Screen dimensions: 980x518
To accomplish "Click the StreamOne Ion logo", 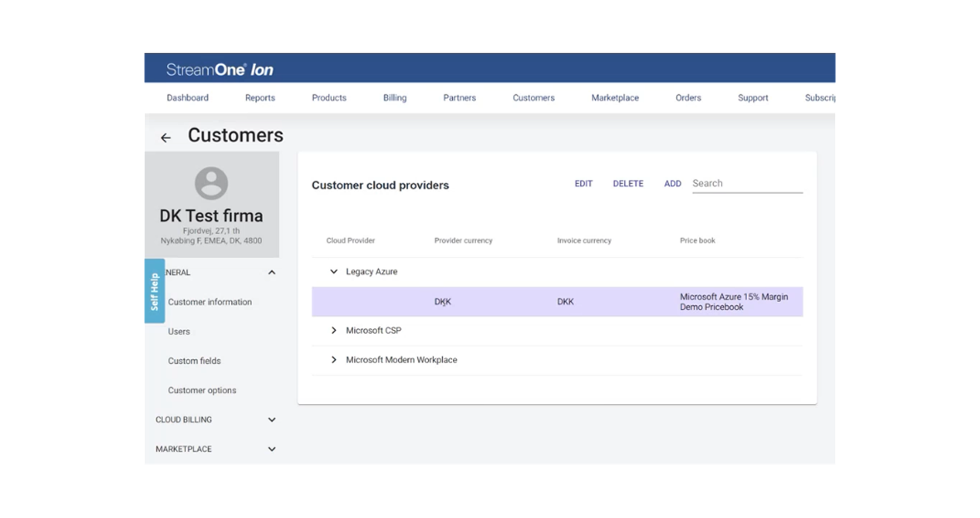I will 220,69.
